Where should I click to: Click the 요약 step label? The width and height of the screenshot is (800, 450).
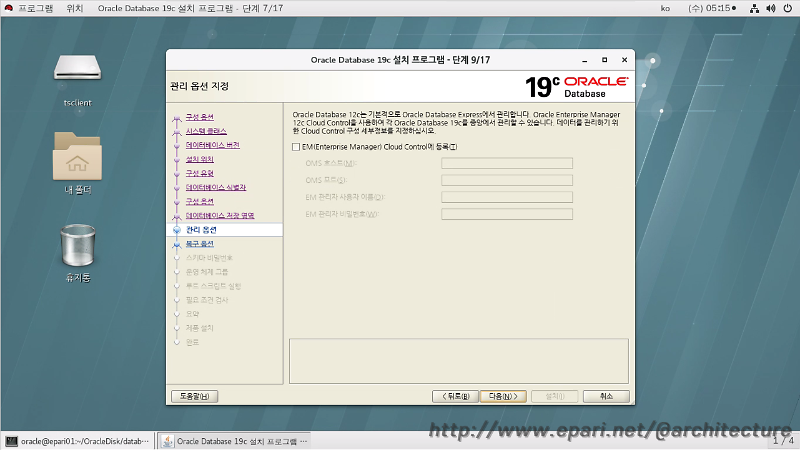[192, 314]
